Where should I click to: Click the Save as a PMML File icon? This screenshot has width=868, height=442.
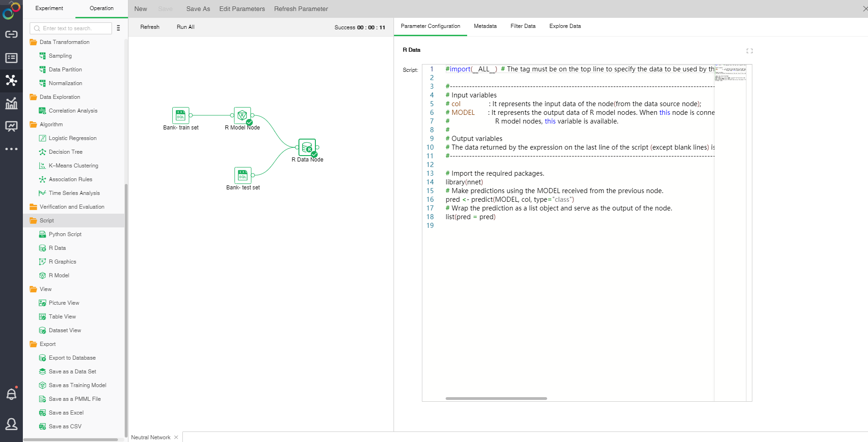pos(43,399)
